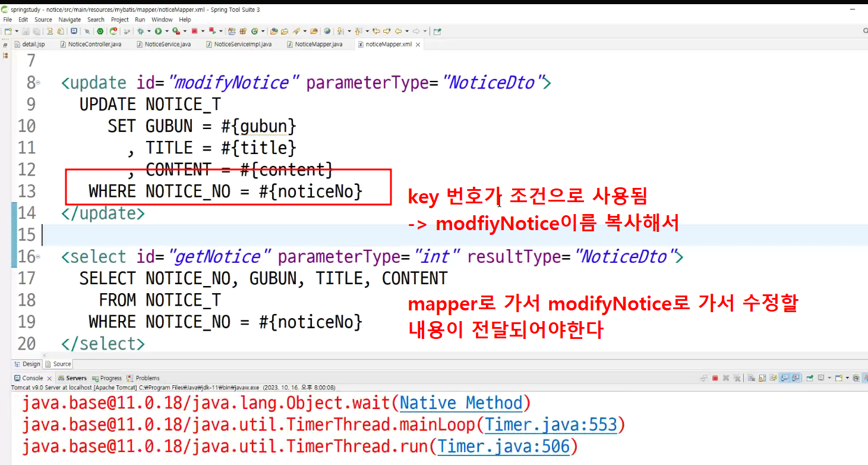This screenshot has width=868, height=465.
Task: Click the Save All icon in the toolbar
Action: coord(36,31)
